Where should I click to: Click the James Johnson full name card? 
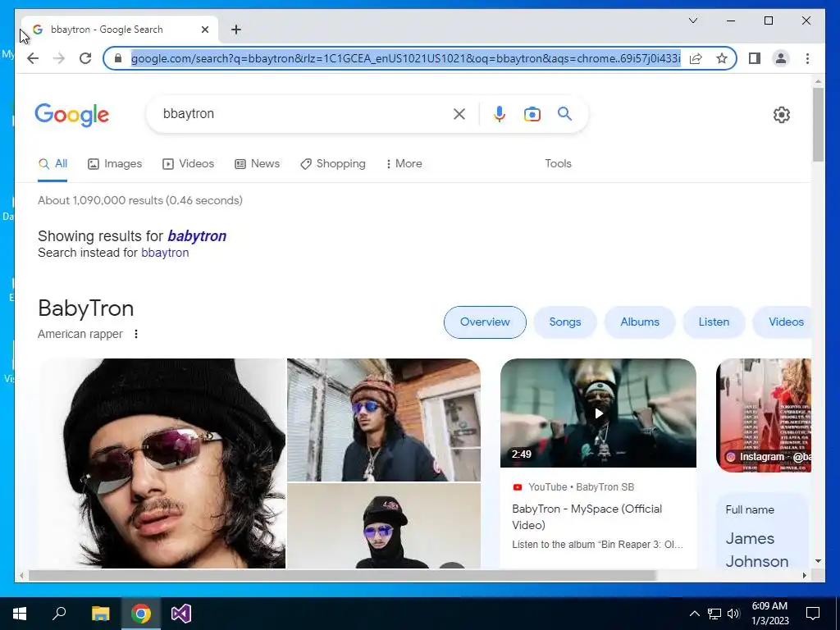(x=764, y=532)
